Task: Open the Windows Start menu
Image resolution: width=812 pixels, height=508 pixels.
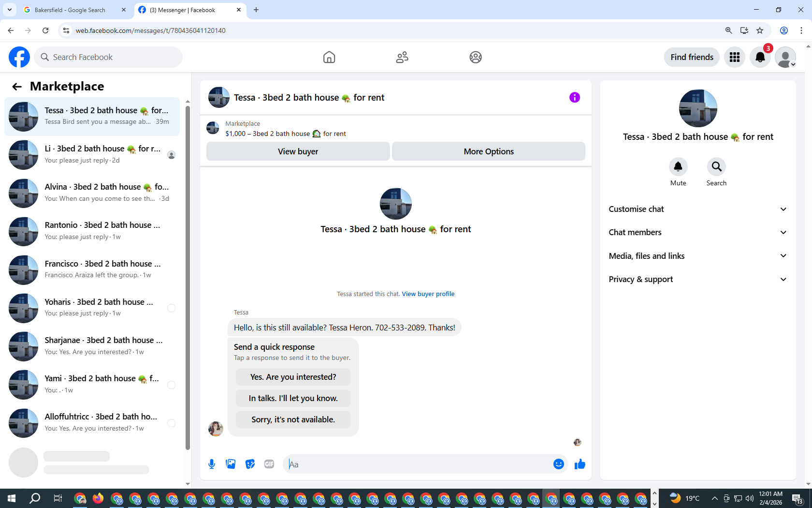Action: tap(12, 498)
